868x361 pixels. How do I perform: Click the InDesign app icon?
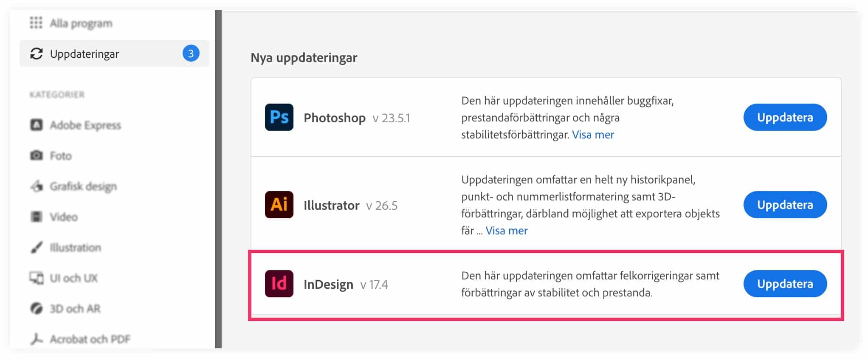click(279, 284)
